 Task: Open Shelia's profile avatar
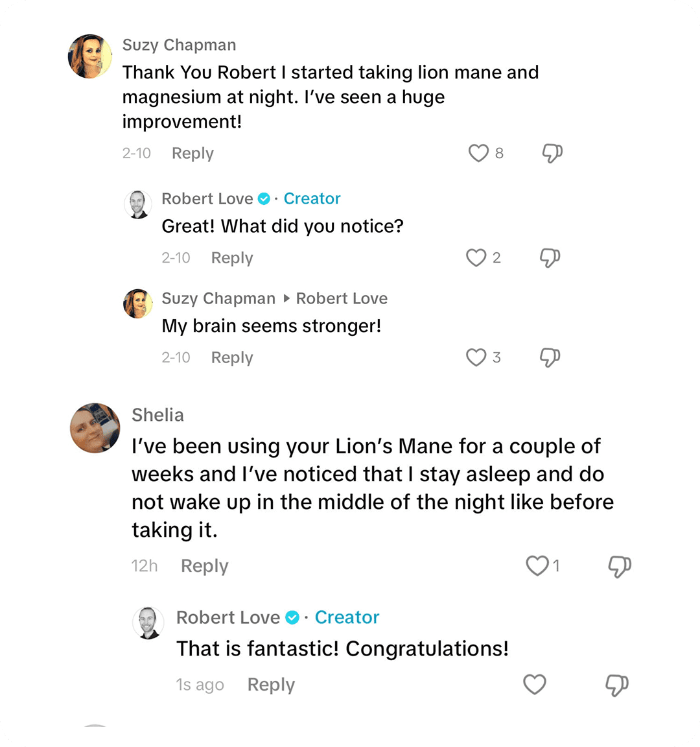tap(95, 428)
